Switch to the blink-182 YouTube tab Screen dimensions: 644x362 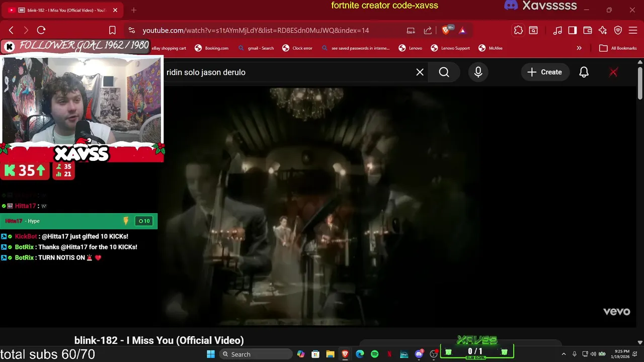61,10
